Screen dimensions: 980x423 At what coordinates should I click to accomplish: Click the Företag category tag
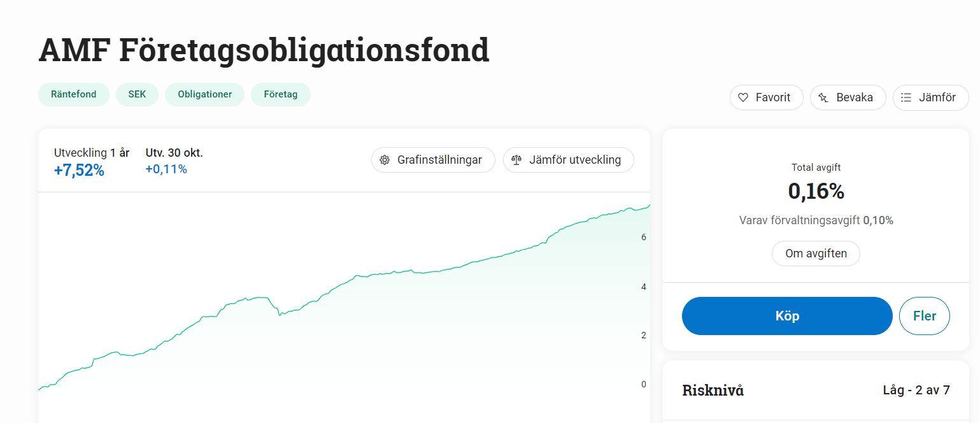tap(281, 94)
